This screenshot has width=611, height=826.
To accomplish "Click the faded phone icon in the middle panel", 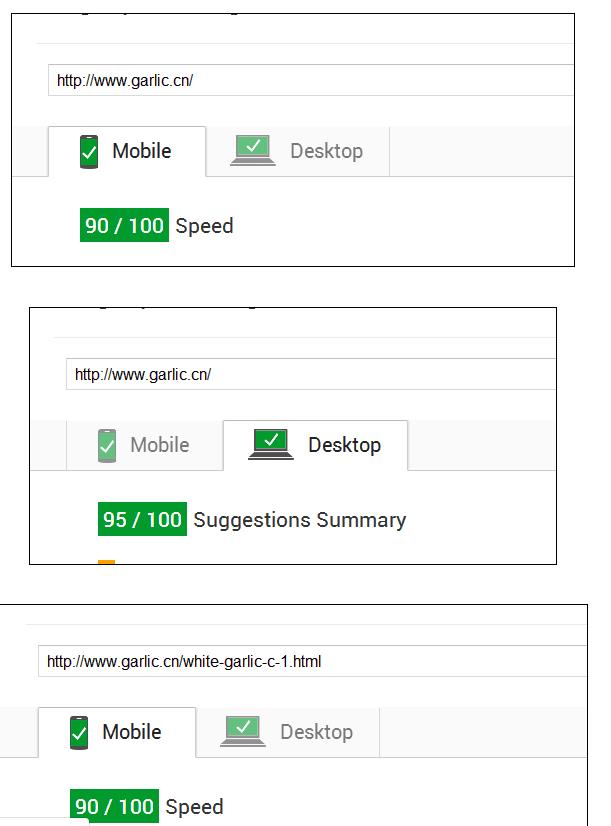I will coord(108,445).
